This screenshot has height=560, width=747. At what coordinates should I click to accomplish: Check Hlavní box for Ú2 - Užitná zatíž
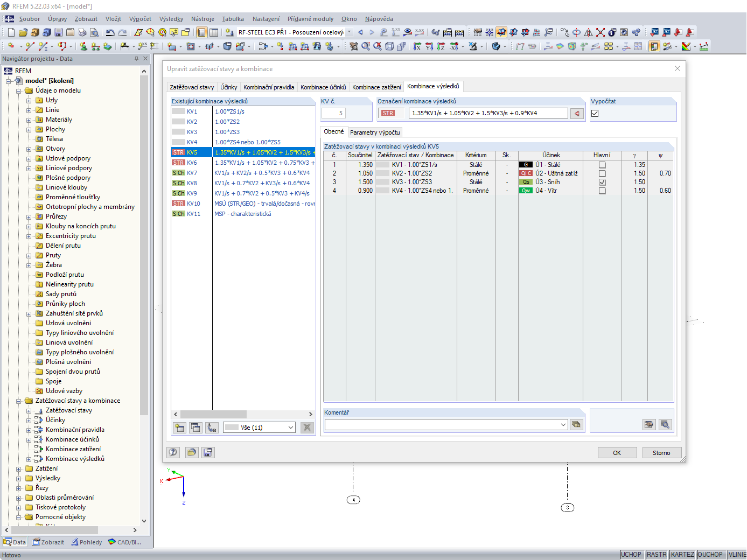tap(602, 173)
